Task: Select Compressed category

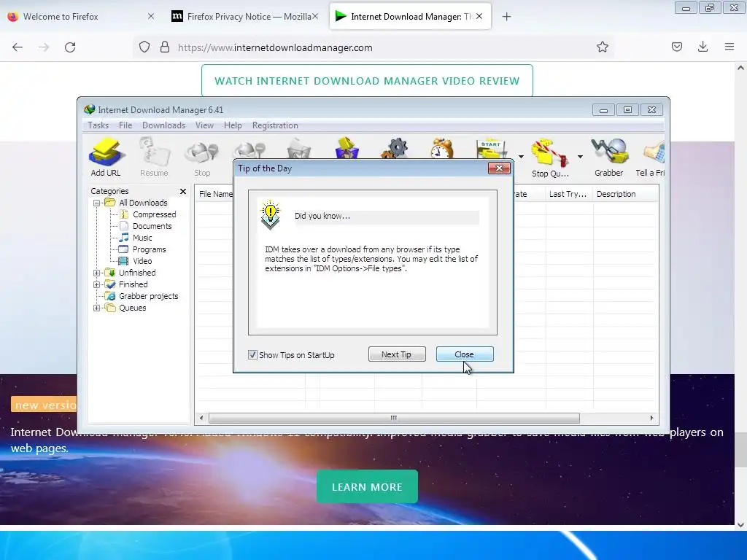Action: [x=155, y=214]
